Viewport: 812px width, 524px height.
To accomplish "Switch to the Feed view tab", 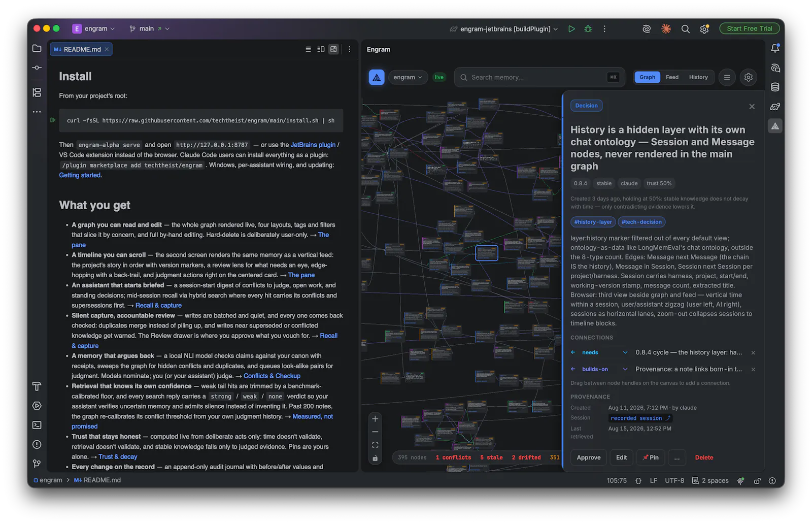I will pyautogui.click(x=672, y=77).
